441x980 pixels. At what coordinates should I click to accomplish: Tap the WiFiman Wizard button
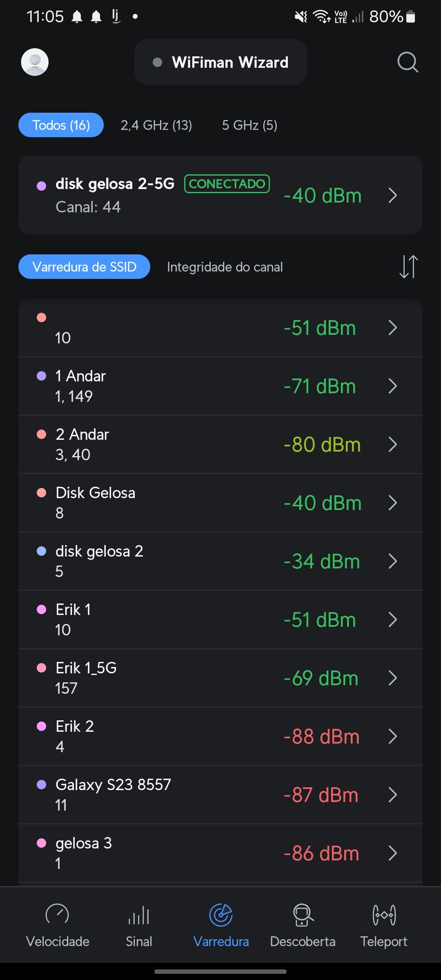(x=220, y=62)
